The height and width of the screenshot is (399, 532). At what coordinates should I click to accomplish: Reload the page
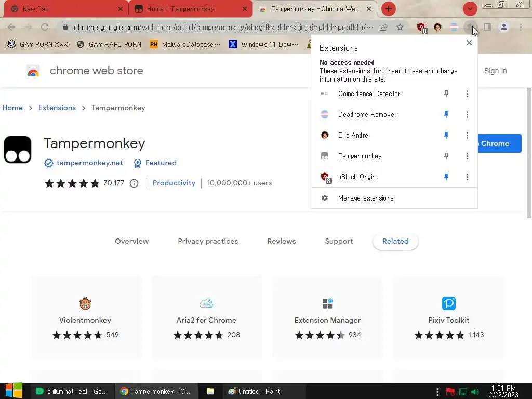45,27
